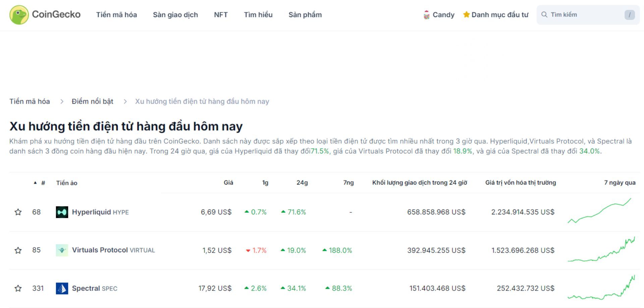
Task: Click the star icon beside Danh mục đầu tư
Action: 466,14
